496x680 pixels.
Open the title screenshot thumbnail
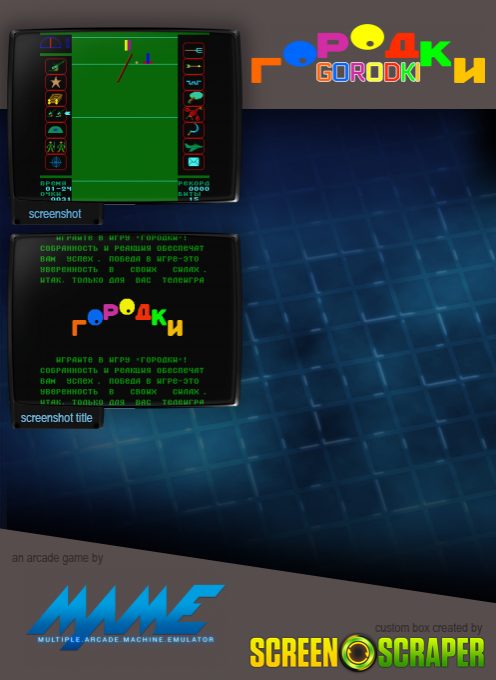coord(124,320)
